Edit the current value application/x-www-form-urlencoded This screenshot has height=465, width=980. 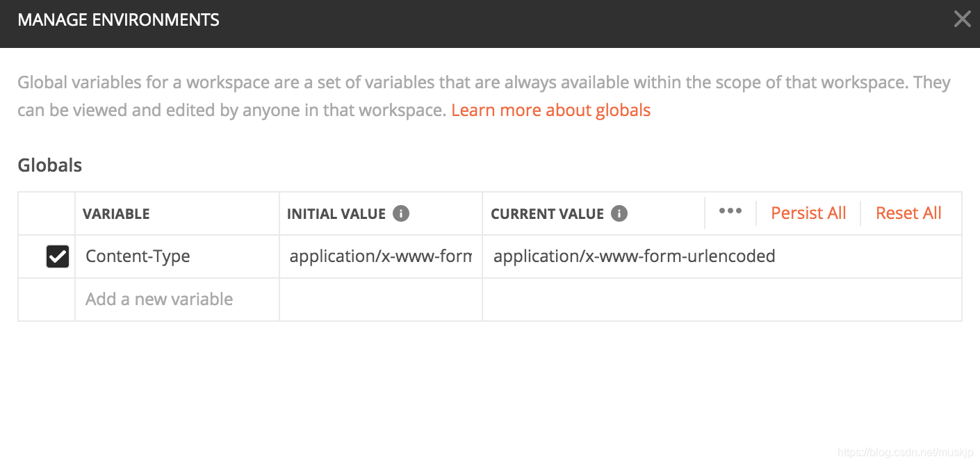pos(722,256)
